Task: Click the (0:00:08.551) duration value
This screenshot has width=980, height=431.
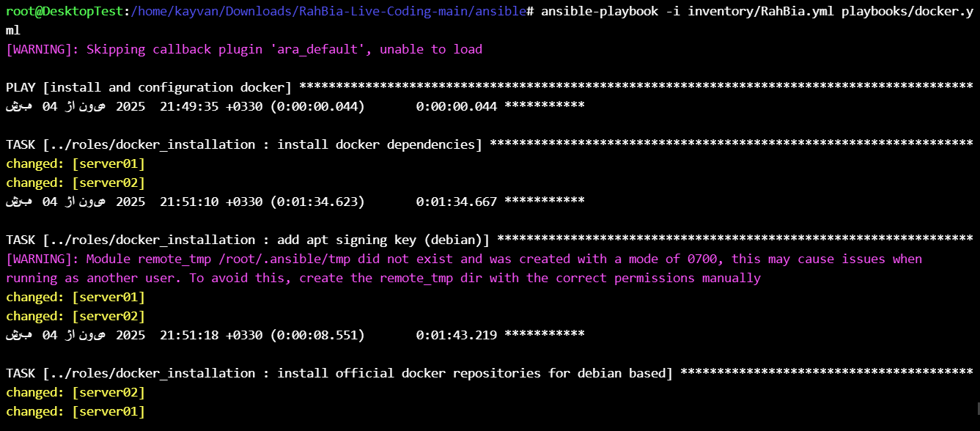Action: [317, 335]
